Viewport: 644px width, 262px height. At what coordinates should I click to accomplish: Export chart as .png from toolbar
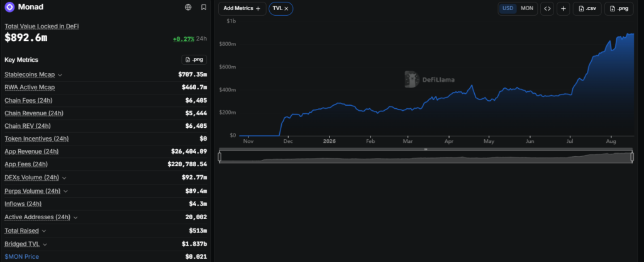click(619, 9)
